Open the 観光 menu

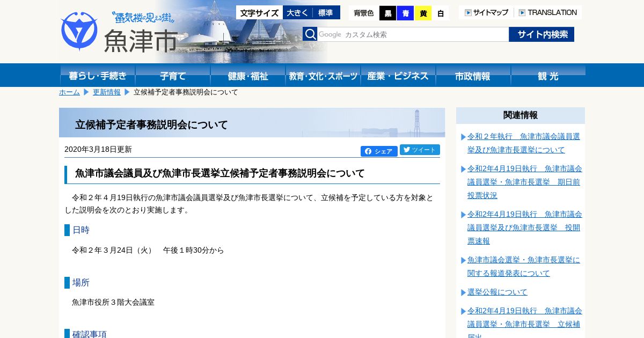point(548,75)
